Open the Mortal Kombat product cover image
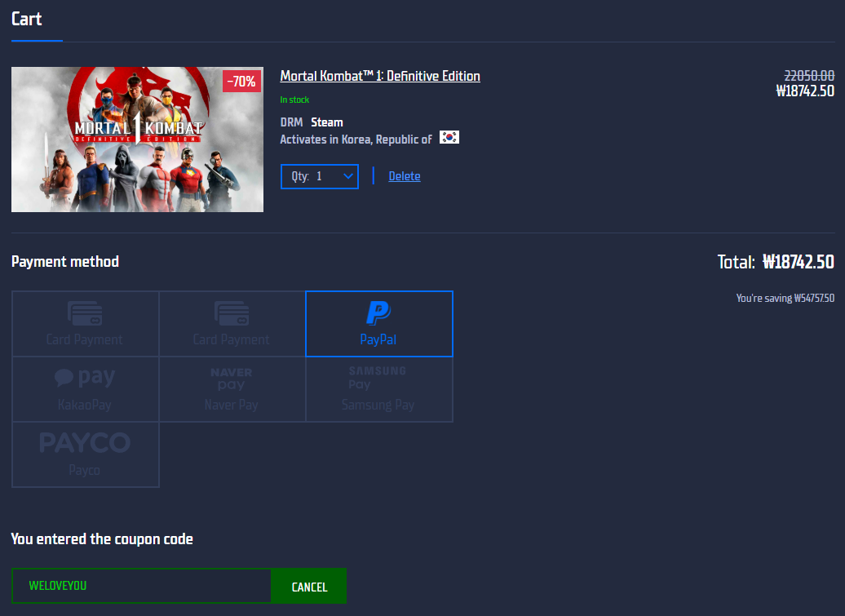 [x=137, y=140]
